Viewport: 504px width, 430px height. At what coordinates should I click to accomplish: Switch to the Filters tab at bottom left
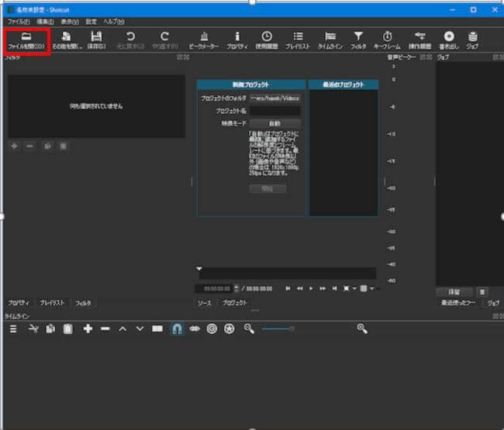[83, 303]
